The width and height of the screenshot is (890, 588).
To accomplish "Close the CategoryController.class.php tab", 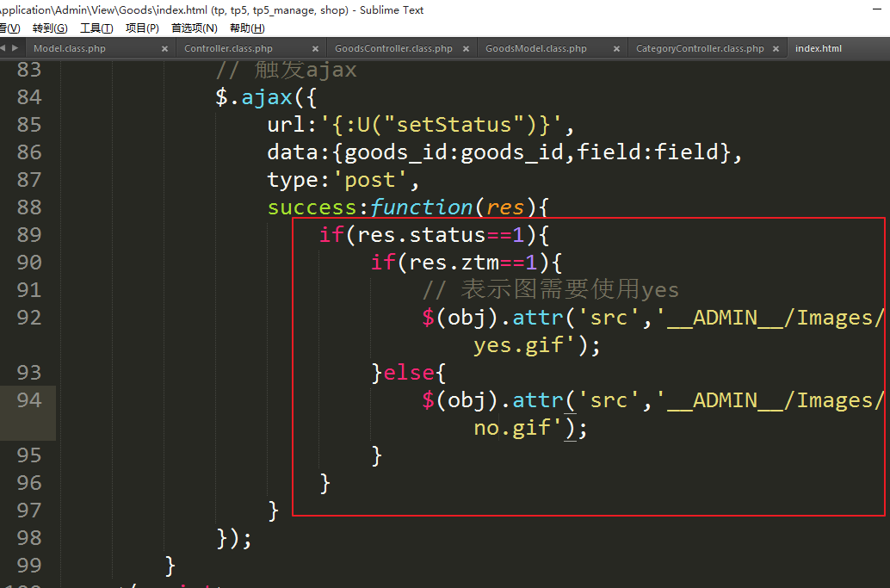I will tap(775, 49).
